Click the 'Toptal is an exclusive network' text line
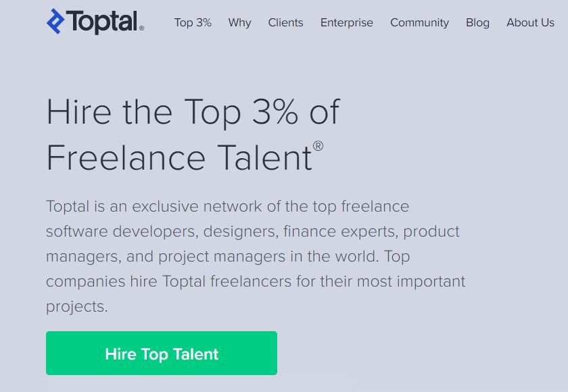The image size is (568, 392). tap(227, 206)
